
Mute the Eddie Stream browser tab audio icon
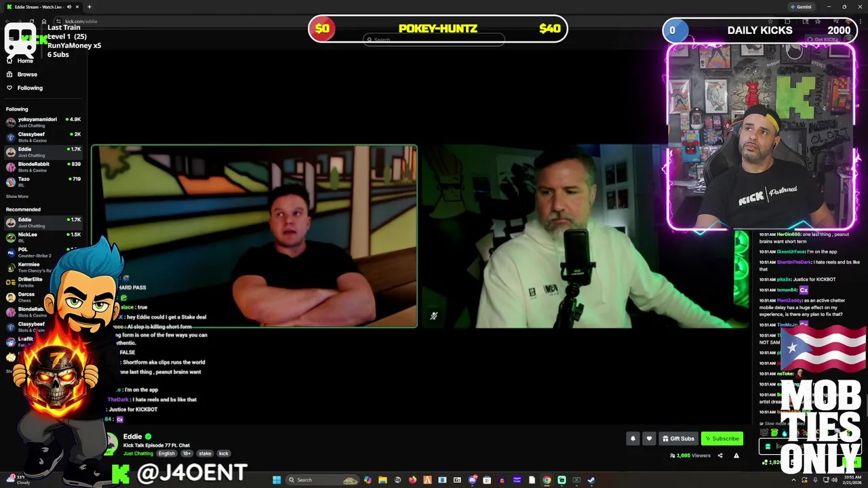click(x=68, y=7)
